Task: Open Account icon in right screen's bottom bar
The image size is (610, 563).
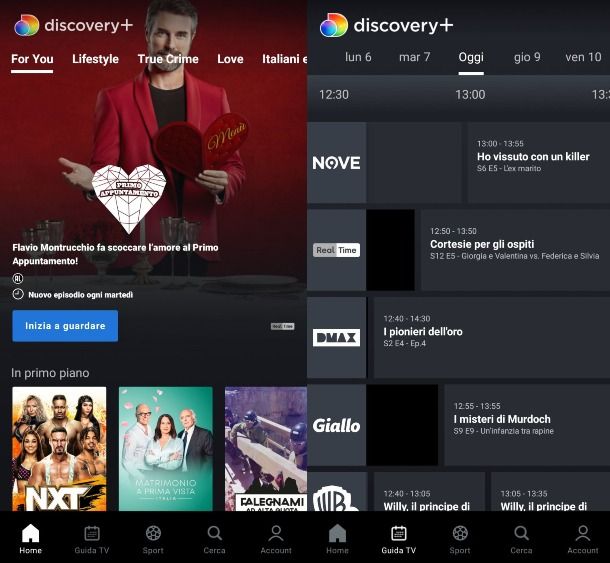Action: [x=583, y=533]
